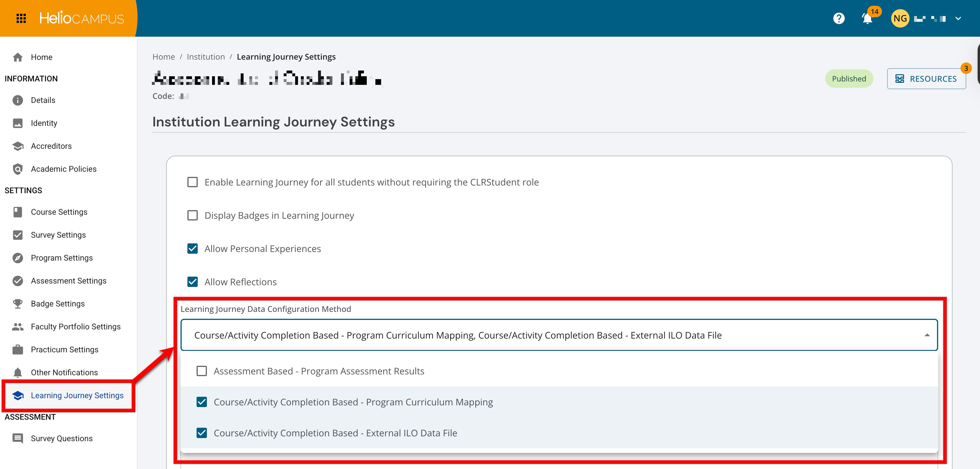Click the Learning Journey Settings breadcrumb
Image resolution: width=980 pixels, height=469 pixels.
(x=286, y=57)
